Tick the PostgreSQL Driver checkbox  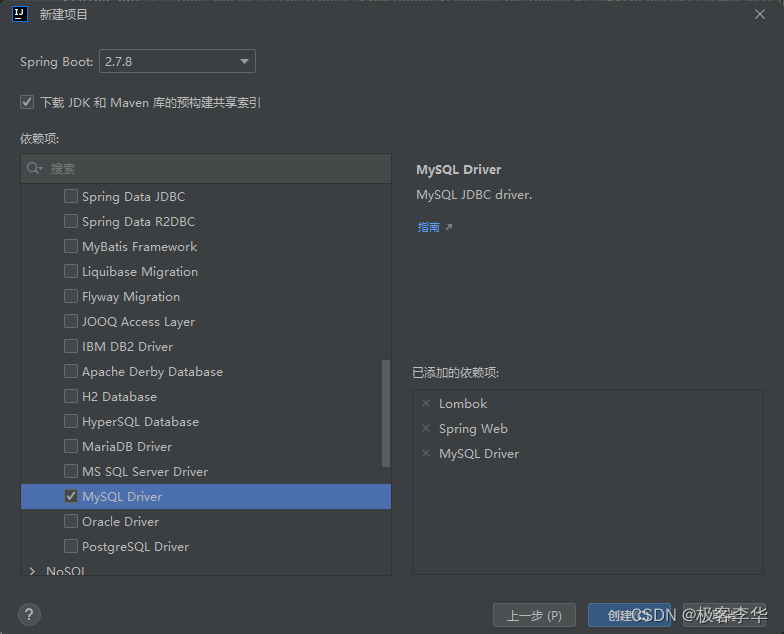tap(71, 546)
